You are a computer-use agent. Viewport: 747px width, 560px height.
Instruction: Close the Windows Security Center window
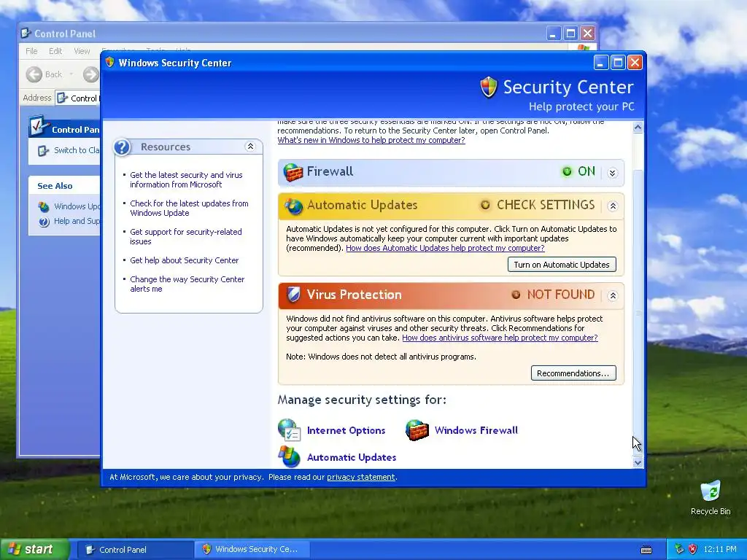tap(635, 63)
